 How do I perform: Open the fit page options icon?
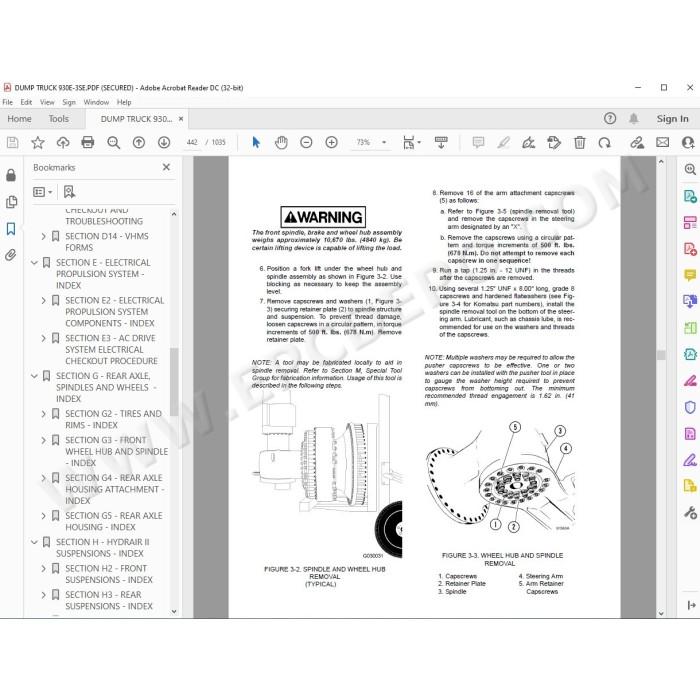(411, 142)
